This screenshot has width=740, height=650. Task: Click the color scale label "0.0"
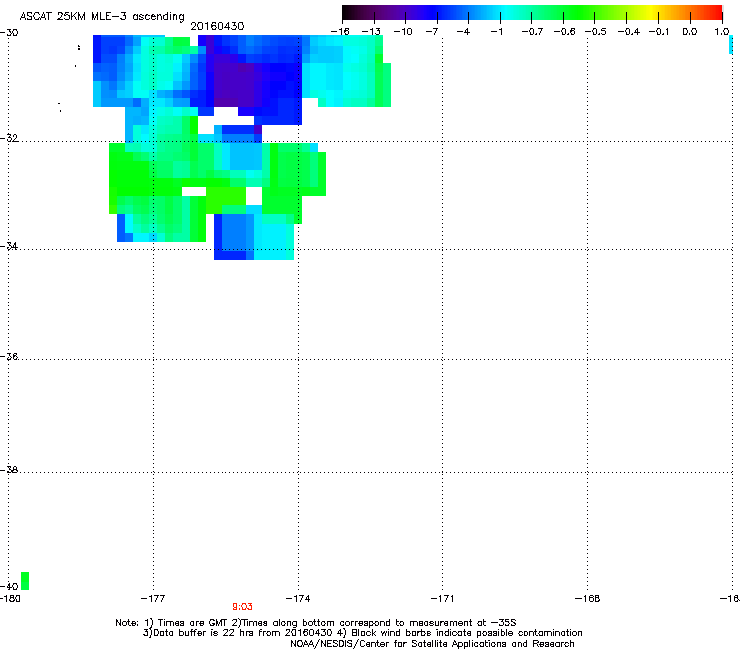click(690, 32)
